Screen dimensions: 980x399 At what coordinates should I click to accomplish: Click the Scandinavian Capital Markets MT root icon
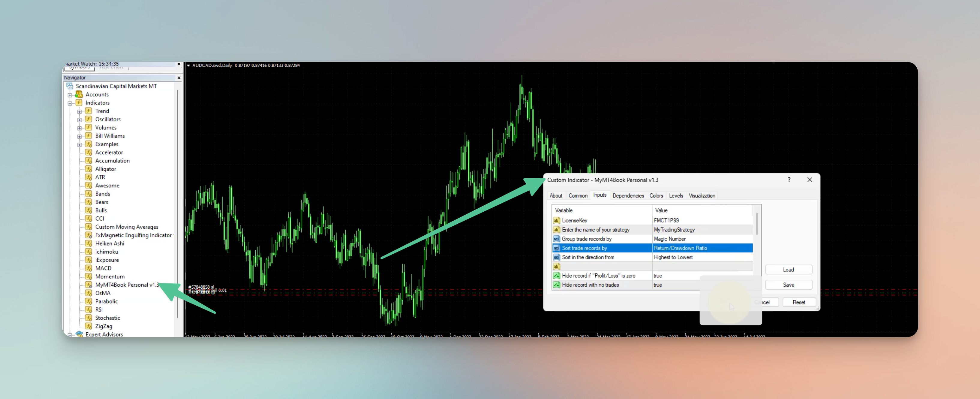(x=70, y=86)
